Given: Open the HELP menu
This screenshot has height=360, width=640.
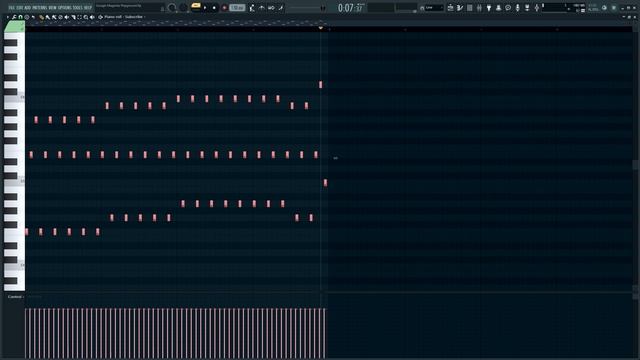Looking at the screenshot, I should pos(88,8).
